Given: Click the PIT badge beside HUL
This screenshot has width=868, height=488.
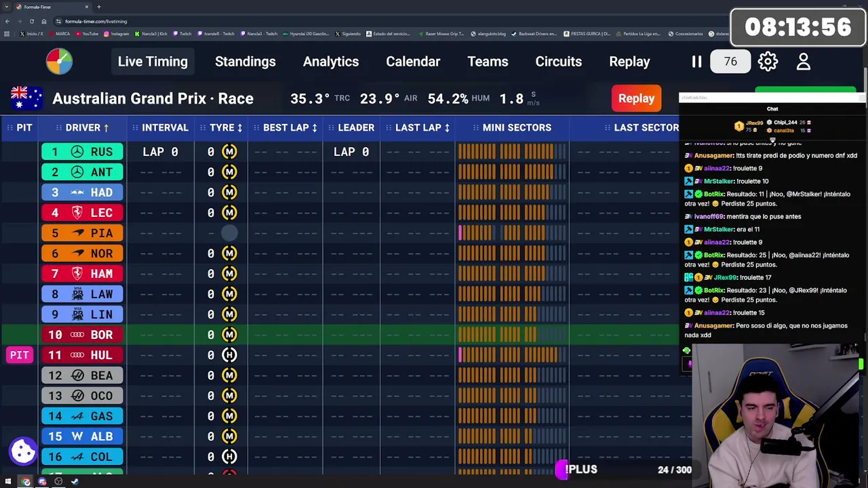Looking at the screenshot, I should point(20,355).
